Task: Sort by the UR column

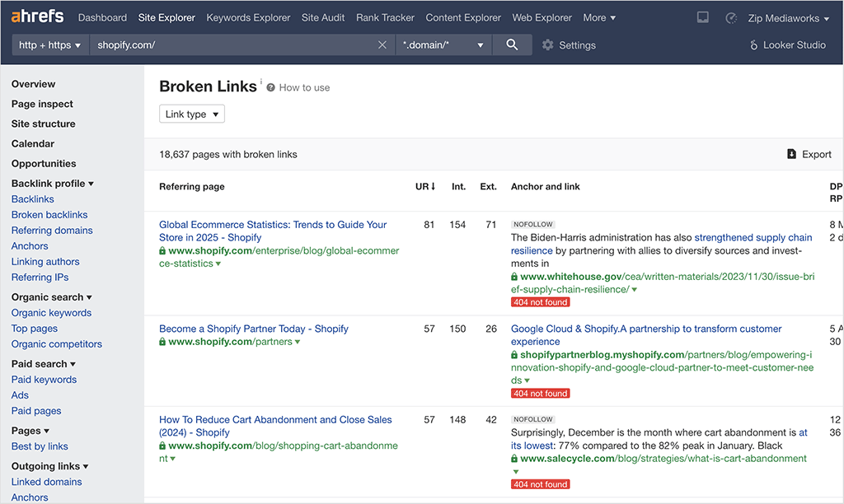Action: (424, 187)
